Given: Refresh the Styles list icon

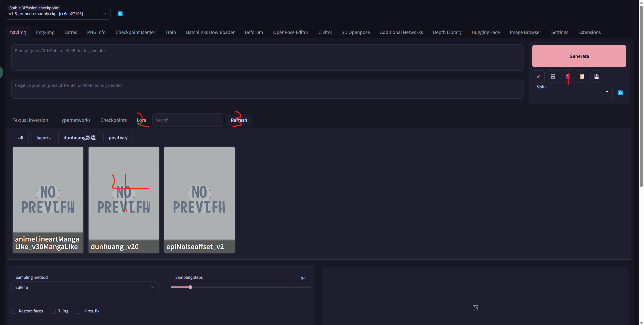Looking at the screenshot, I should click(x=620, y=93).
